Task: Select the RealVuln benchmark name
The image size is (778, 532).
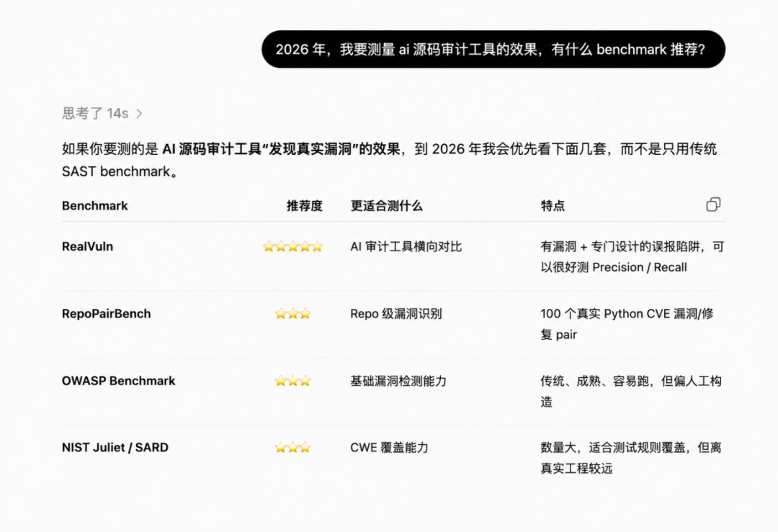Action: tap(87, 246)
